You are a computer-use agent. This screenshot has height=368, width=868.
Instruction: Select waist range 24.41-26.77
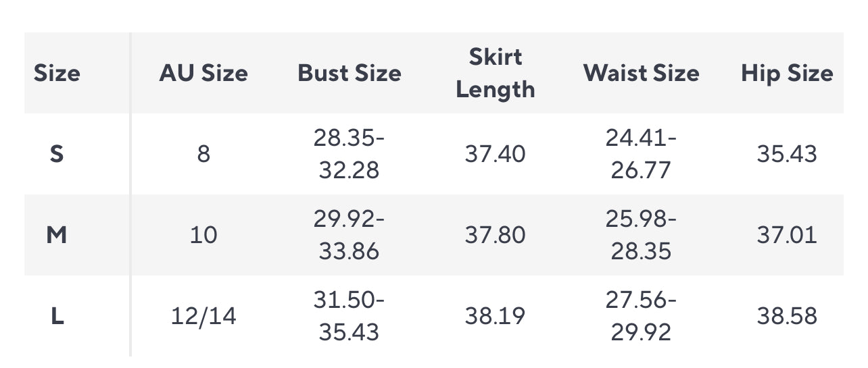(x=642, y=154)
